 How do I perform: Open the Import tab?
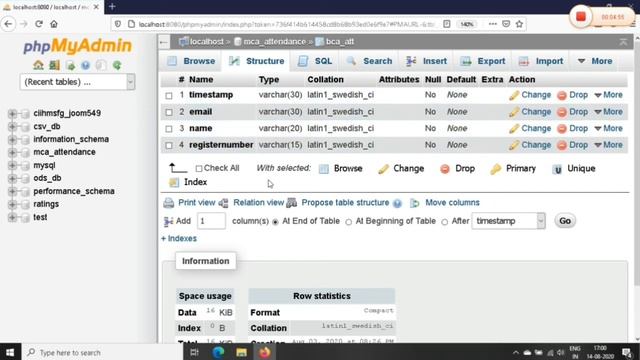[541, 61]
